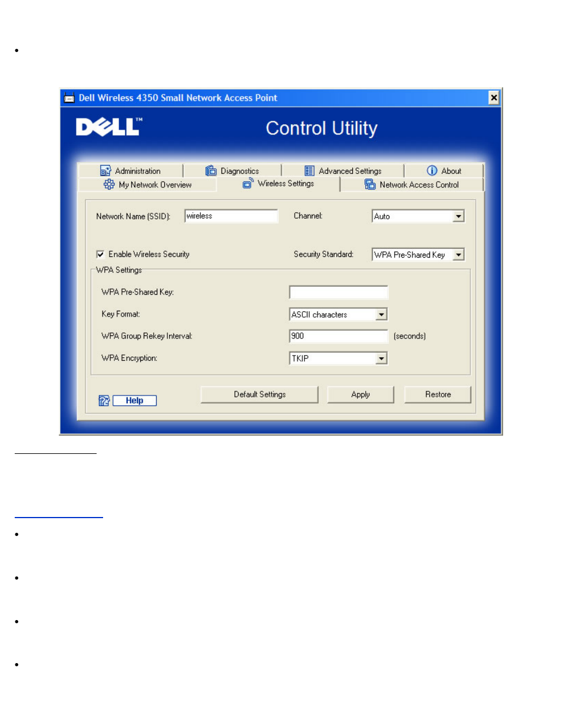Click the Help question mark icon

pyautogui.click(x=104, y=400)
